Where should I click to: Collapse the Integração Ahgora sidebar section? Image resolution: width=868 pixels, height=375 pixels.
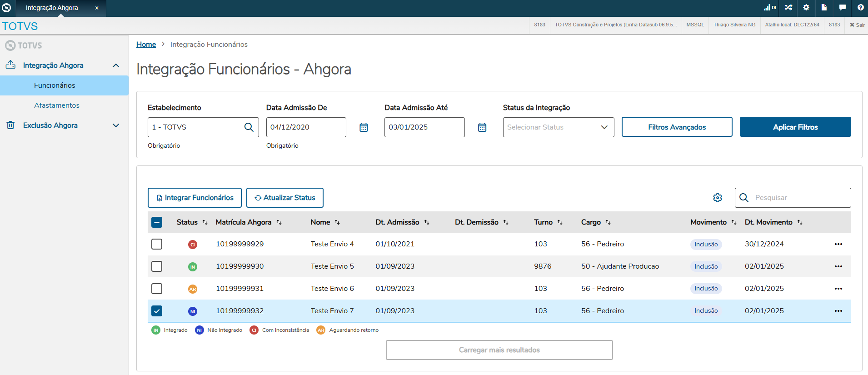tap(116, 65)
